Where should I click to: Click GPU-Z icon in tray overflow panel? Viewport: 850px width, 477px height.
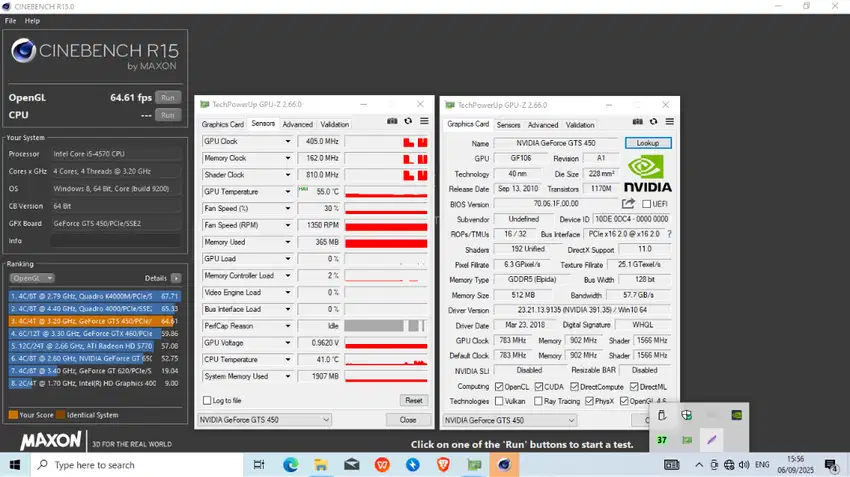[687, 440]
